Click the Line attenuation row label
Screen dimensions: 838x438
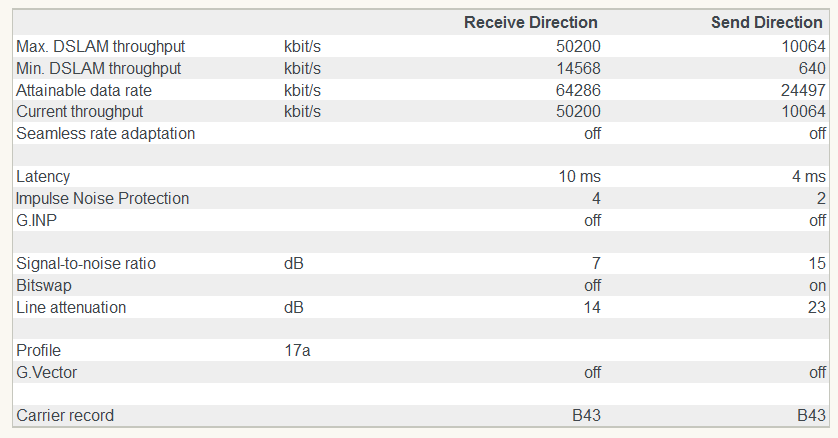(x=71, y=307)
